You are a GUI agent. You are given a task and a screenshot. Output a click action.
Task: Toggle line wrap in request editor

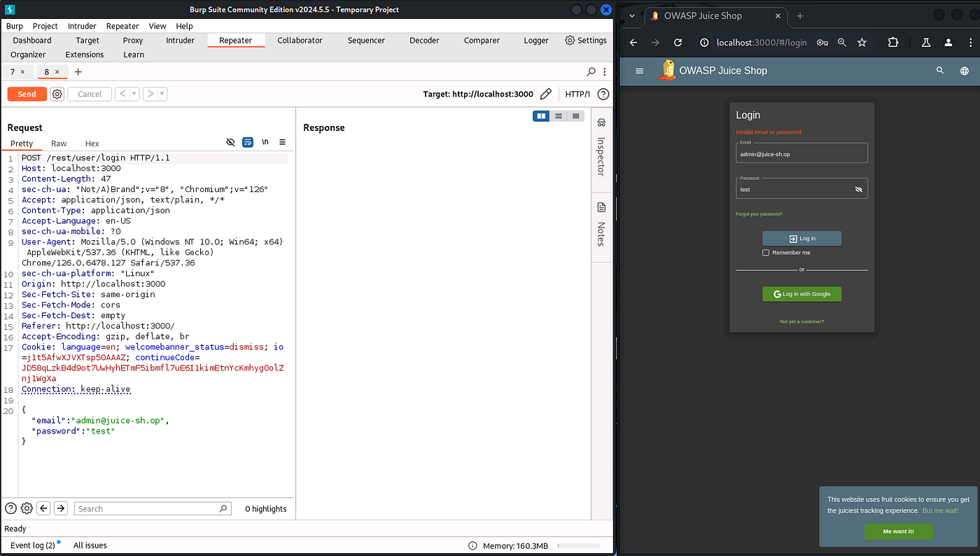coord(248,142)
